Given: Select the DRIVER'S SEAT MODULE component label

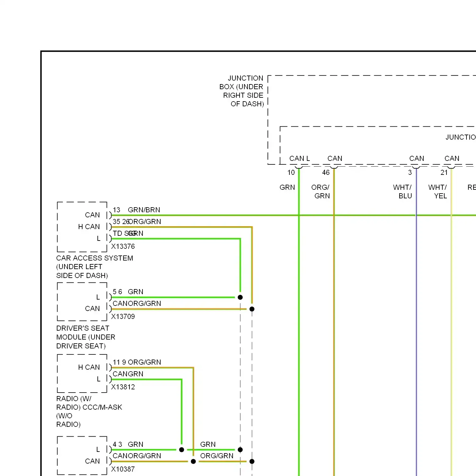Looking at the screenshot, I should (x=86, y=337).
